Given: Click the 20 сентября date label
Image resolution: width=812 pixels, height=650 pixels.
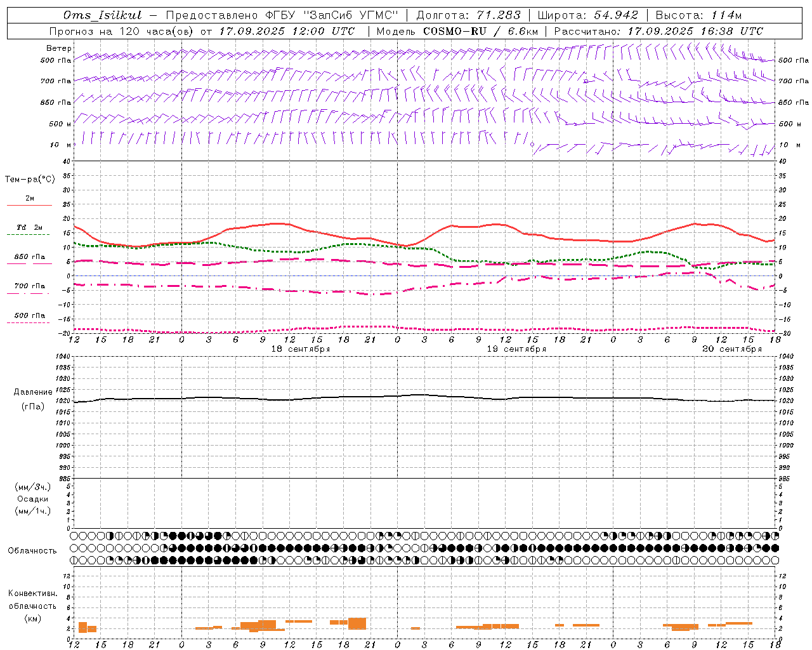Looking at the screenshot, I should coord(732,349).
